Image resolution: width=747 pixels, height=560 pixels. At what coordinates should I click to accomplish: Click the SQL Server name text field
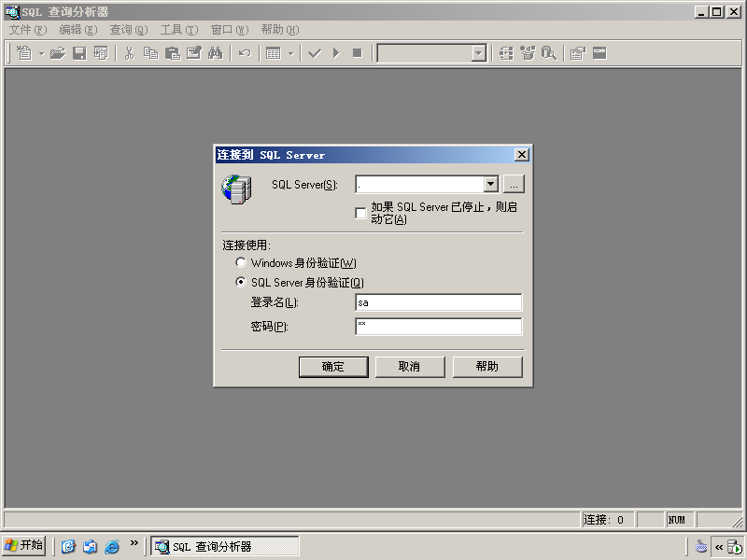(419, 184)
